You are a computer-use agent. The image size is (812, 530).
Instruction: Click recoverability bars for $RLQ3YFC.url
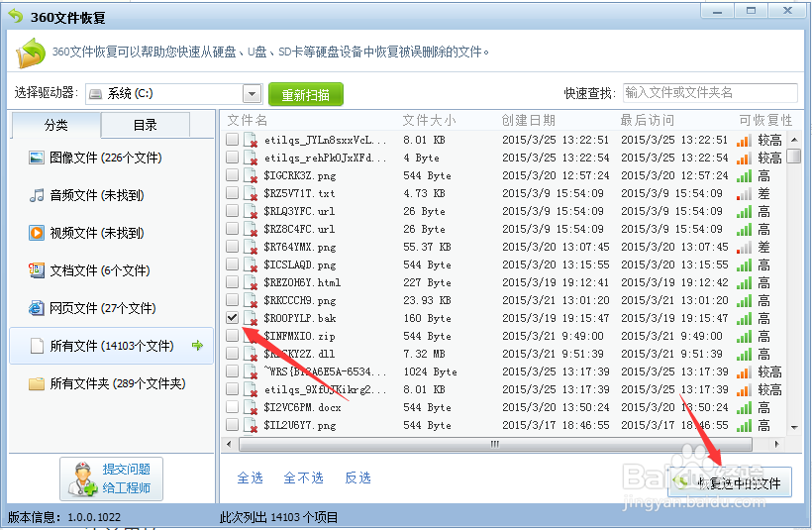point(744,211)
